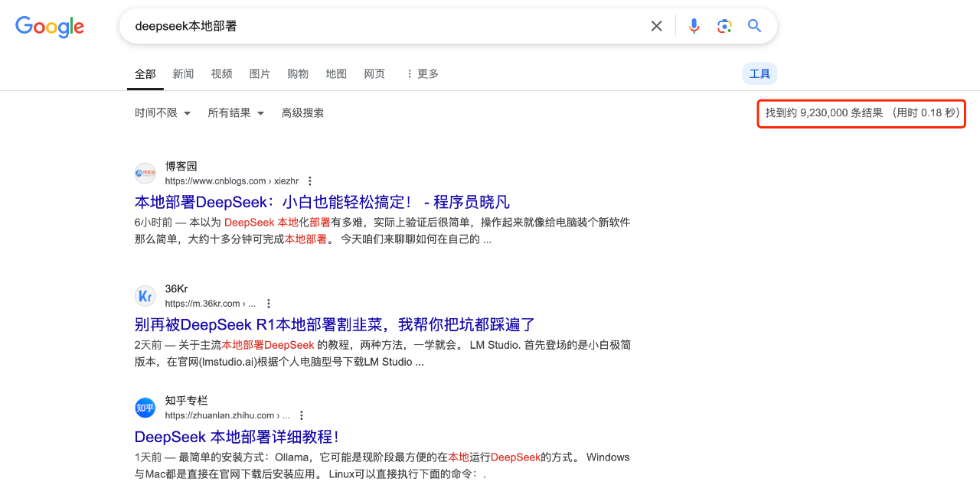980x488 pixels.
Task: Click the Google logo
Action: [x=50, y=27]
